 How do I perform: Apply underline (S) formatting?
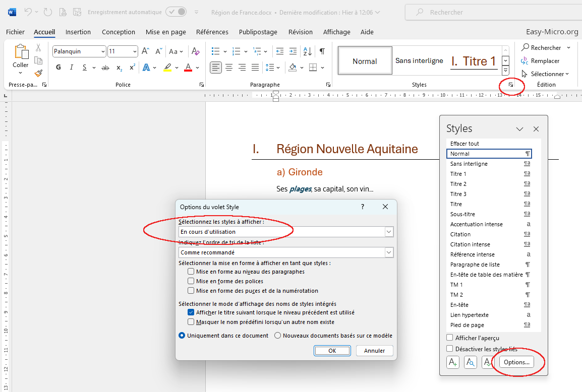[85, 68]
